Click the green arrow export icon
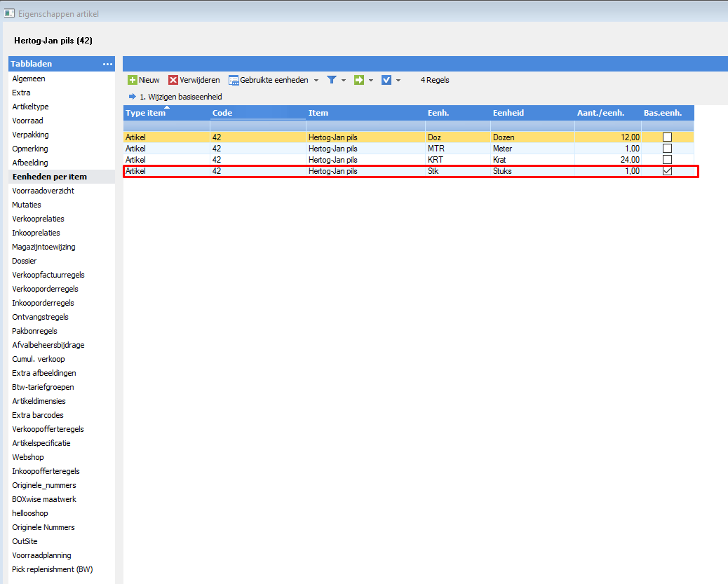 point(359,80)
